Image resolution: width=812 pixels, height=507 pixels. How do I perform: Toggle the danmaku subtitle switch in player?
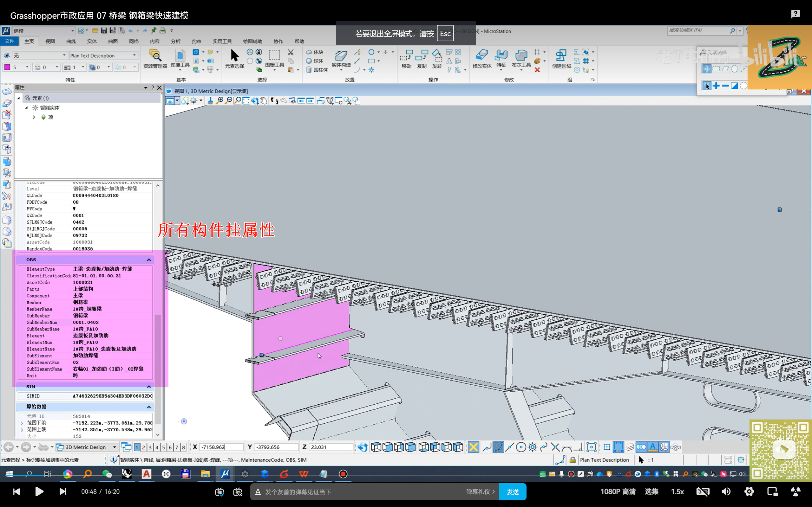click(x=219, y=492)
